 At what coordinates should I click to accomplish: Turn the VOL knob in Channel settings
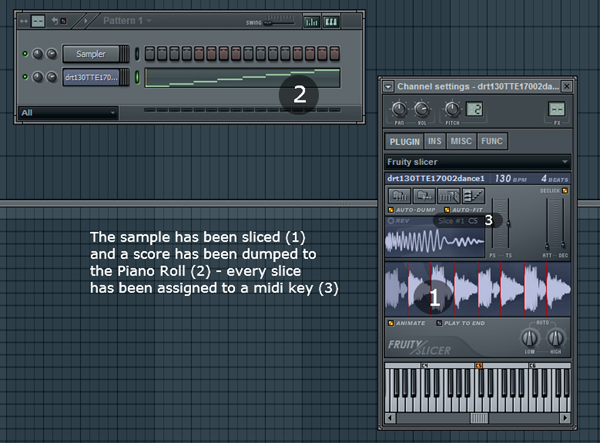[421, 110]
